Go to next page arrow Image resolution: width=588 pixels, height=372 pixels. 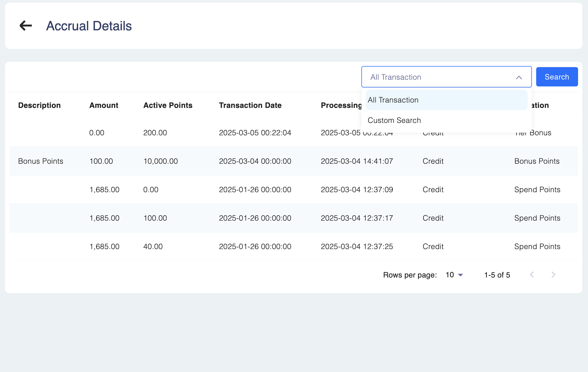[553, 275]
